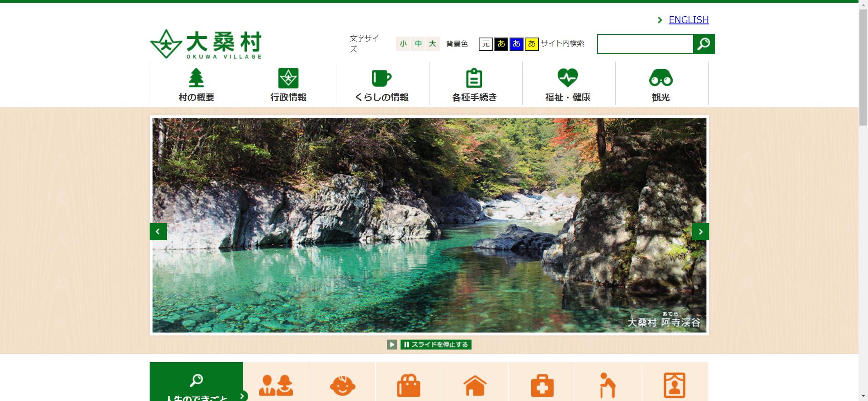Click the elderly person with cane icon
This screenshot has height=401, width=868.
click(608, 385)
